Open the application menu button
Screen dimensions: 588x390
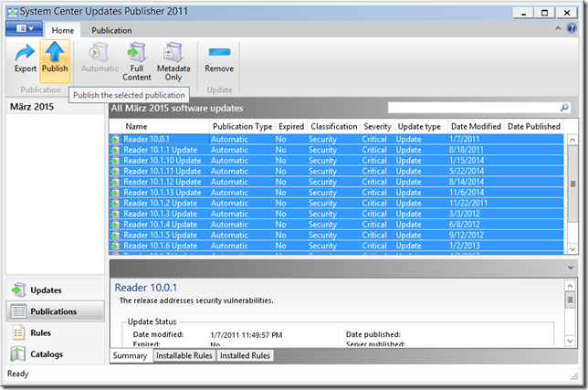pyautogui.click(x=25, y=28)
